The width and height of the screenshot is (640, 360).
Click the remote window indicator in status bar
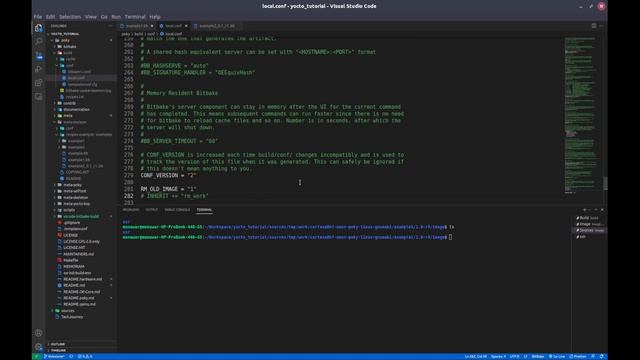(x=36, y=356)
